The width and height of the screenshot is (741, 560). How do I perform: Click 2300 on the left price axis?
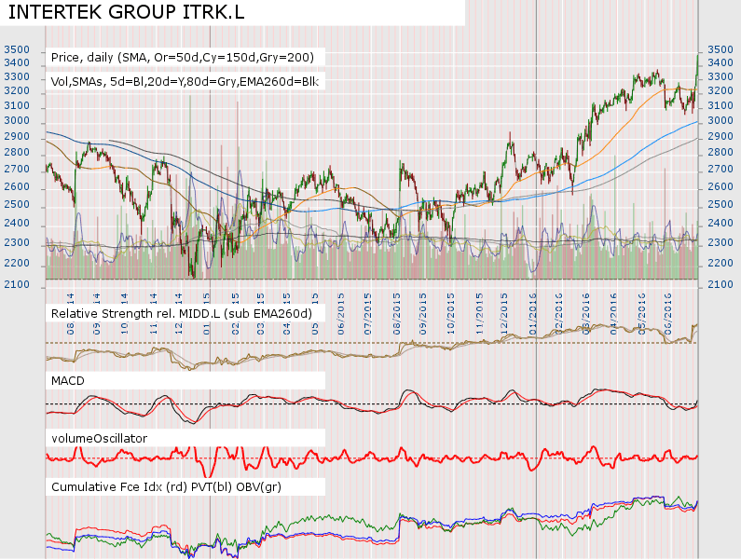tap(17, 242)
